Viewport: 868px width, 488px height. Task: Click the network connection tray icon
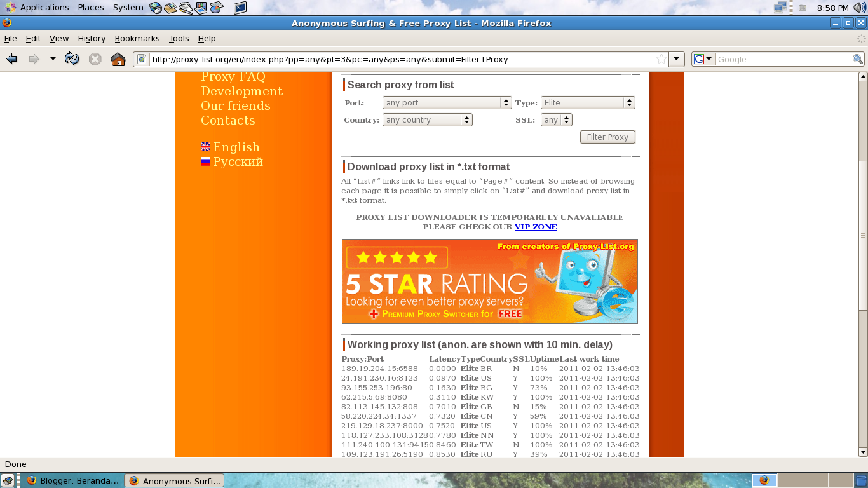pos(780,8)
